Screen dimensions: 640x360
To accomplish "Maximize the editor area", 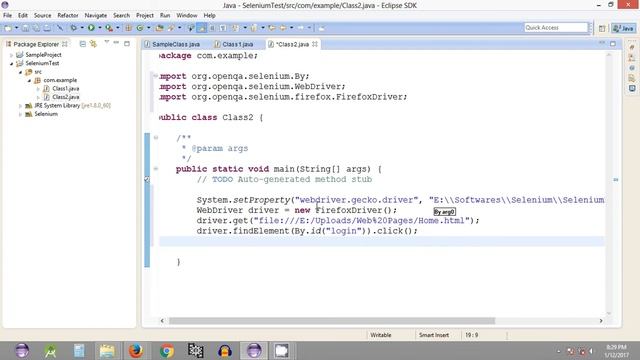I will tap(613, 44).
